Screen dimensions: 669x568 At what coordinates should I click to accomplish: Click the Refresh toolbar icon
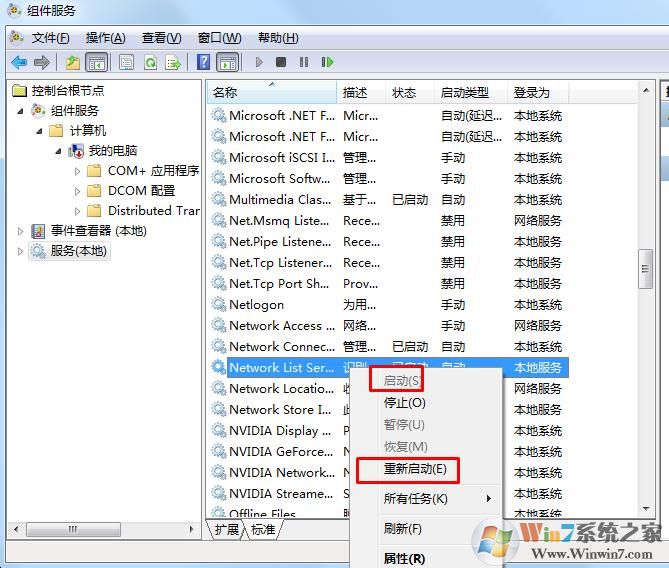click(150, 63)
